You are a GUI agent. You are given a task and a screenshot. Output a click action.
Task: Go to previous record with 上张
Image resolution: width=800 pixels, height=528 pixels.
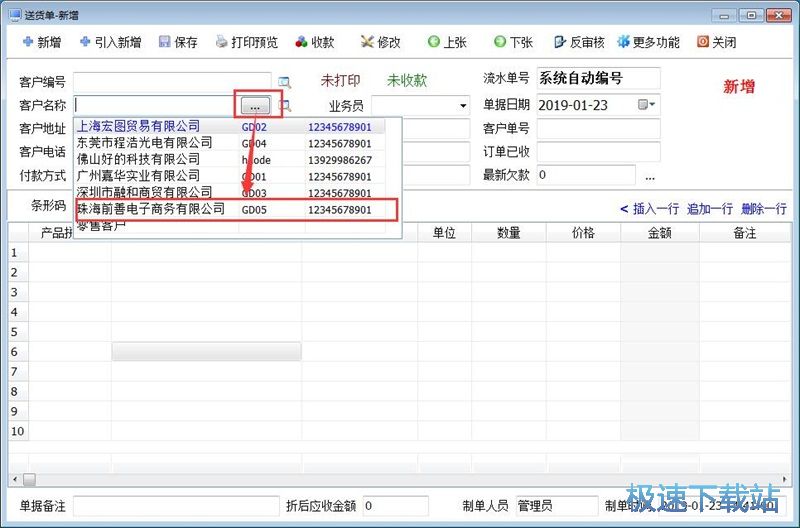tap(446, 42)
